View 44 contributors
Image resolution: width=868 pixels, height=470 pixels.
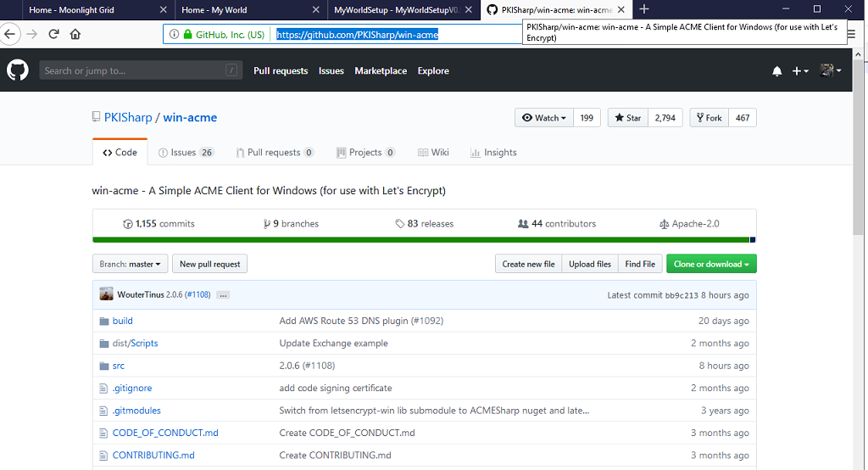(x=557, y=224)
